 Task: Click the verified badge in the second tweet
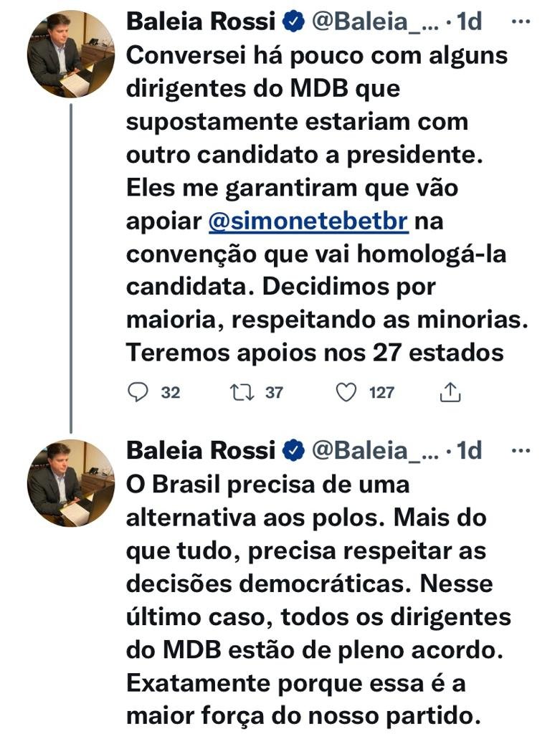click(x=293, y=451)
